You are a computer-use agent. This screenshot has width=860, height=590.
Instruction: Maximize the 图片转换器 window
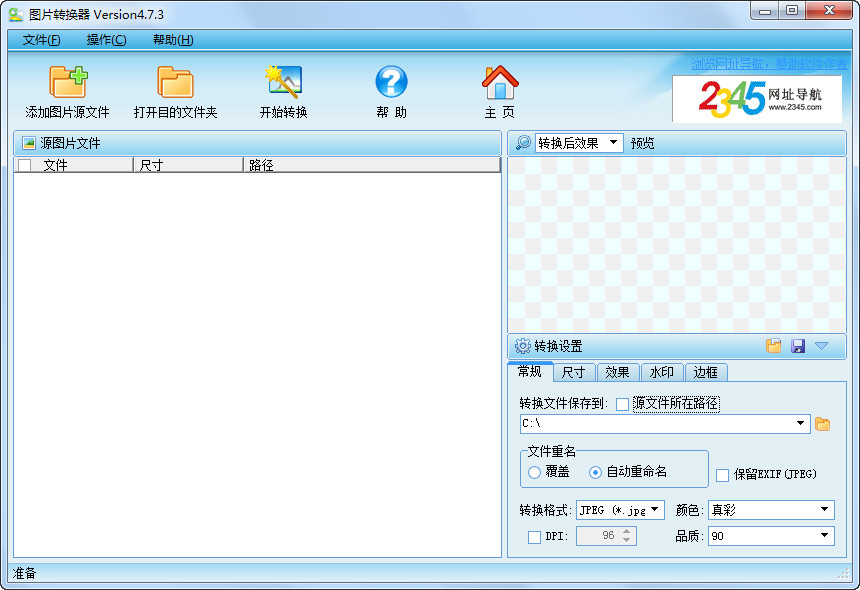(792, 10)
